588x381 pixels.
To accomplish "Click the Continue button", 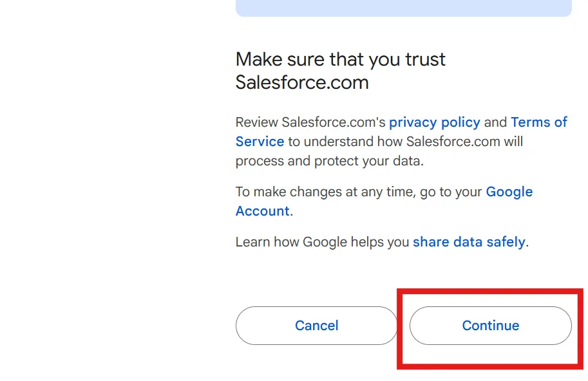I will (x=490, y=326).
